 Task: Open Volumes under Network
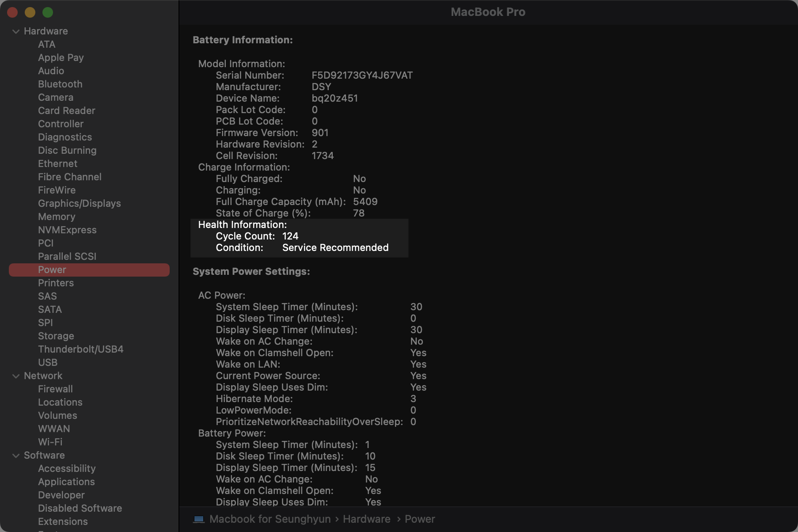click(x=57, y=415)
